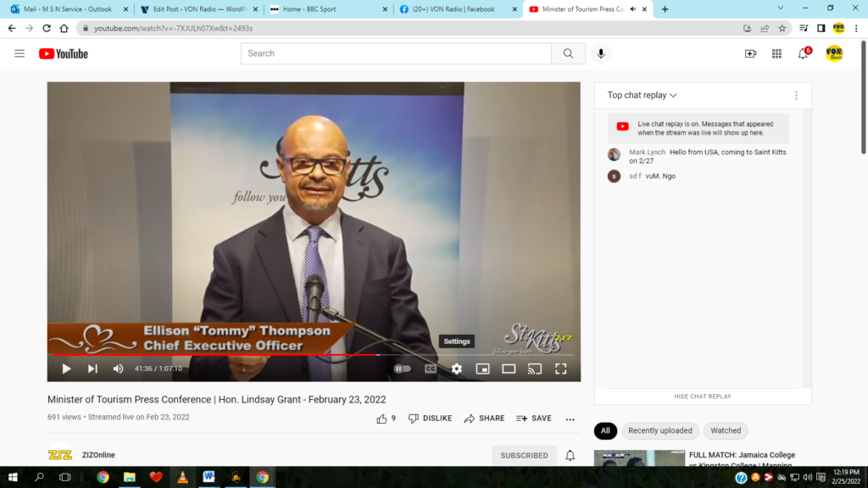Click Hide Chat Replay

pyautogui.click(x=703, y=396)
